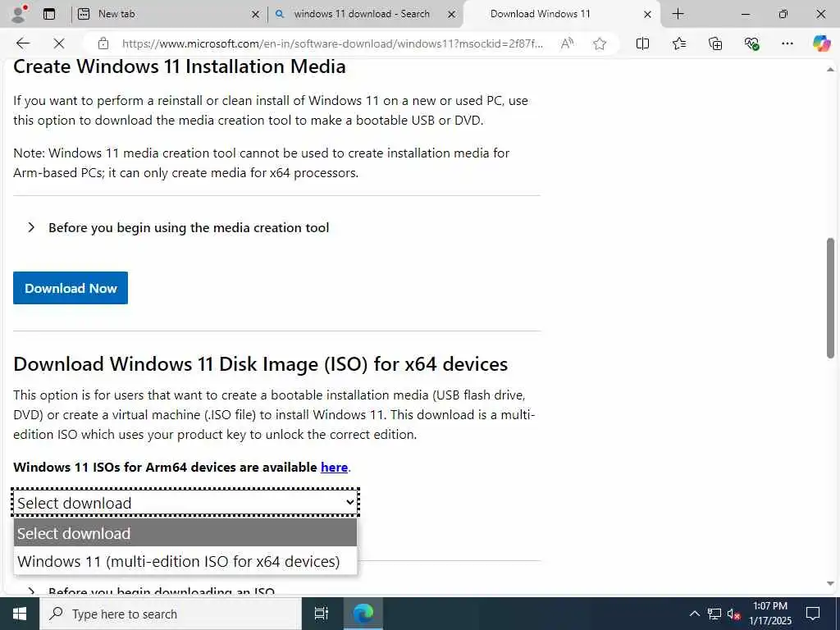Open Collections panel

pos(715,43)
